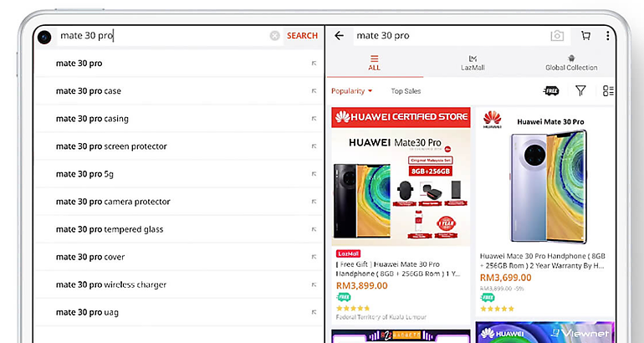Open '[Free Gift] Huawei Mate 30 Pro' listing title
644x343 pixels.
click(397, 269)
